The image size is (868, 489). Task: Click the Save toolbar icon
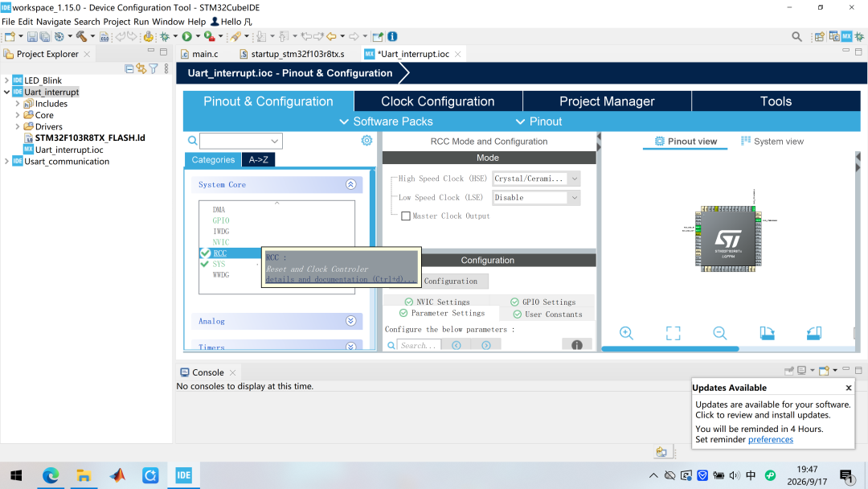coord(33,36)
